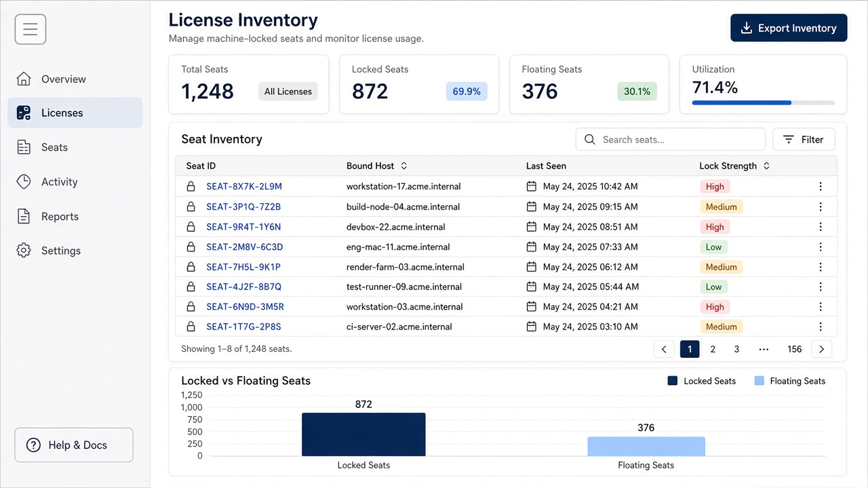868x488 pixels.
Task: Select Licenses in the sidebar
Action: 75,113
